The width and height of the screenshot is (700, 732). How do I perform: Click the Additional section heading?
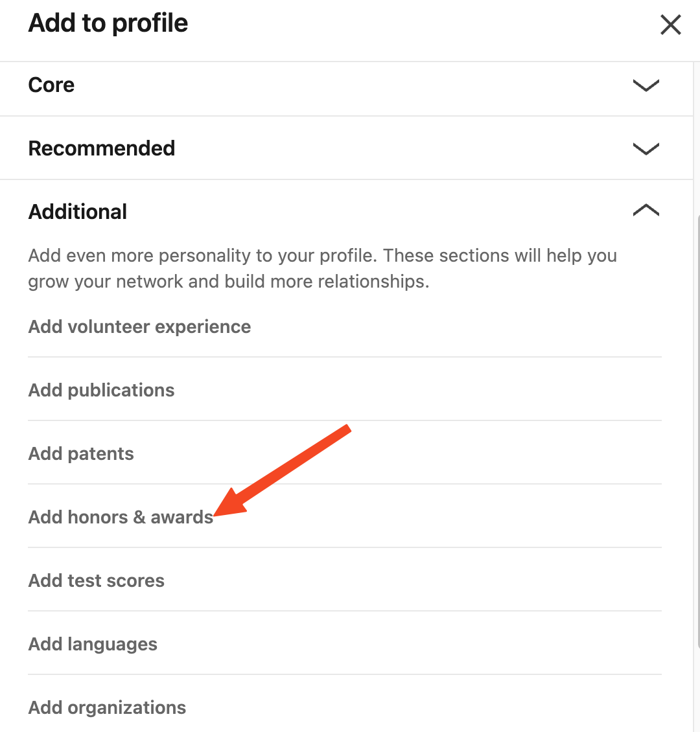click(x=78, y=212)
